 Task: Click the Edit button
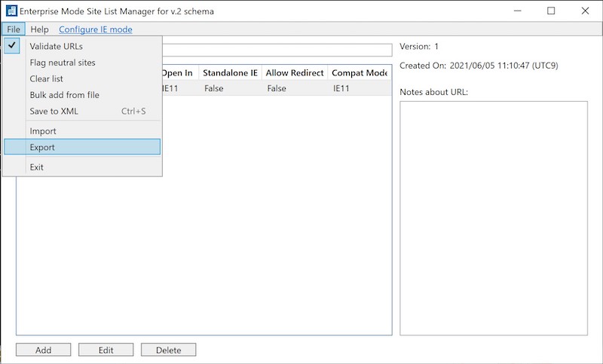106,350
